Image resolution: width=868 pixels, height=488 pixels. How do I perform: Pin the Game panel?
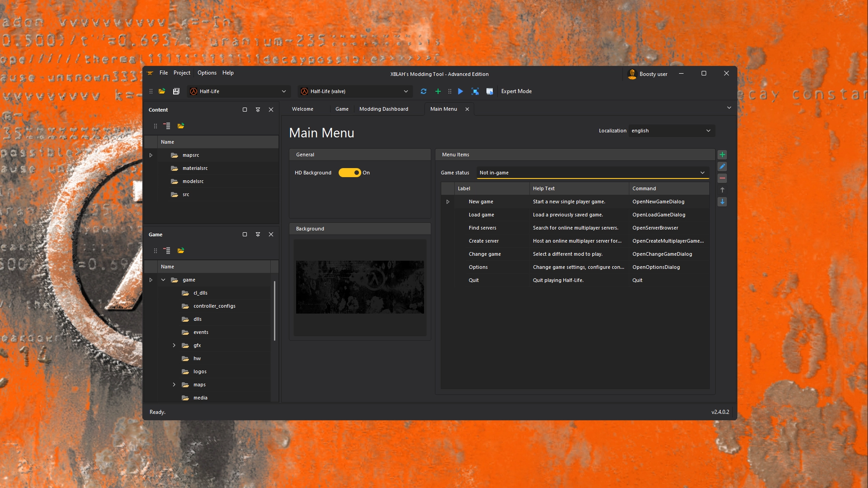coord(258,235)
